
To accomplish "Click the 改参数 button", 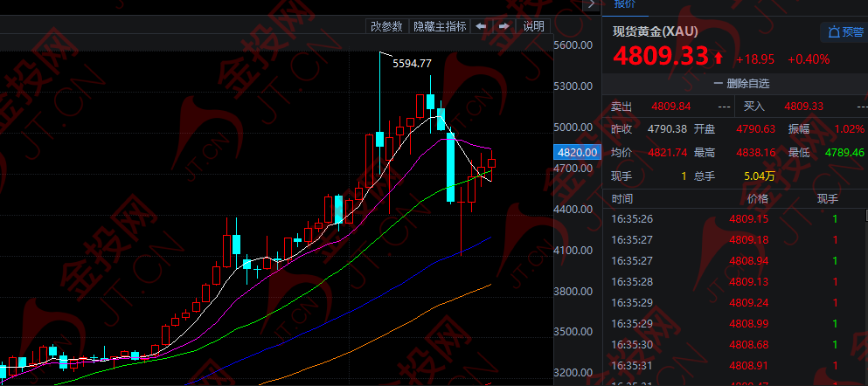I will pos(387,26).
